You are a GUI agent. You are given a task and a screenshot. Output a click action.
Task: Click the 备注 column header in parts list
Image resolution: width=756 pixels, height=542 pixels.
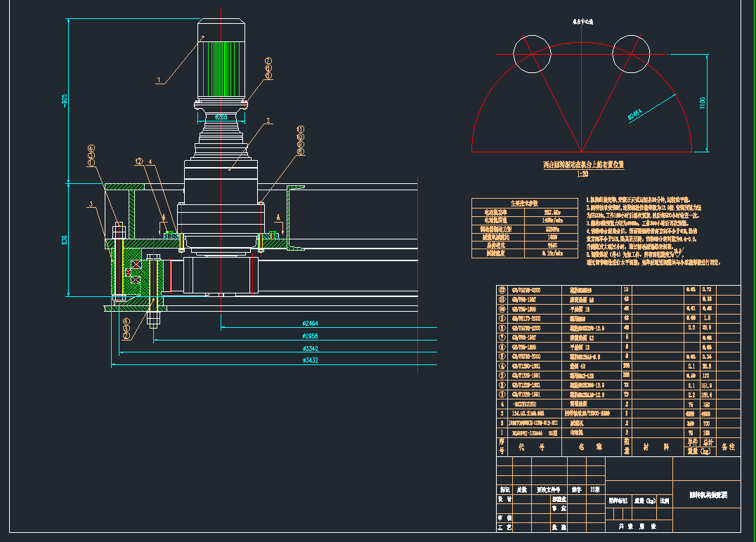[x=727, y=446]
